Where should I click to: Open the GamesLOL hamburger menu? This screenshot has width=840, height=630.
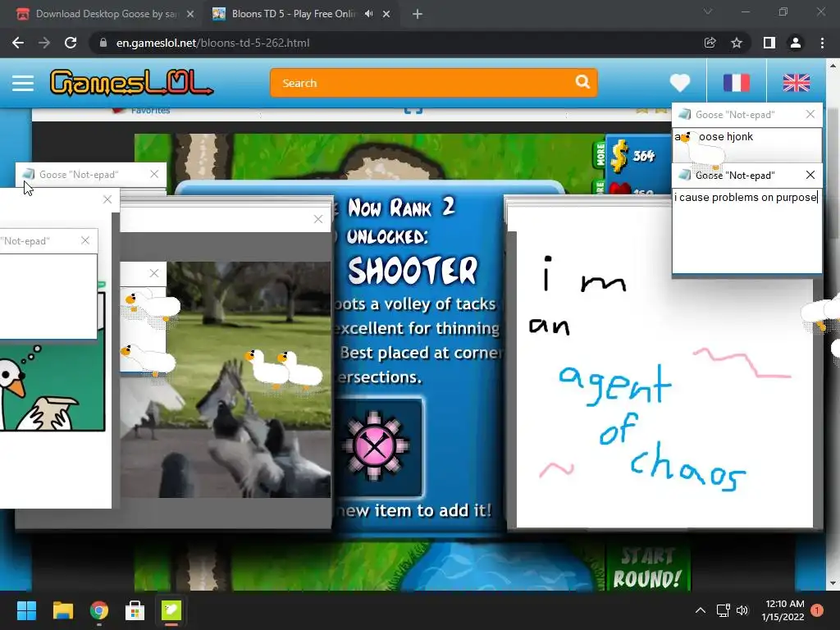click(23, 83)
